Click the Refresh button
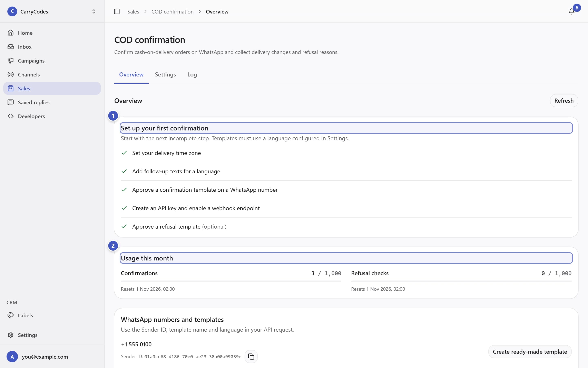588x368 pixels. [564, 101]
